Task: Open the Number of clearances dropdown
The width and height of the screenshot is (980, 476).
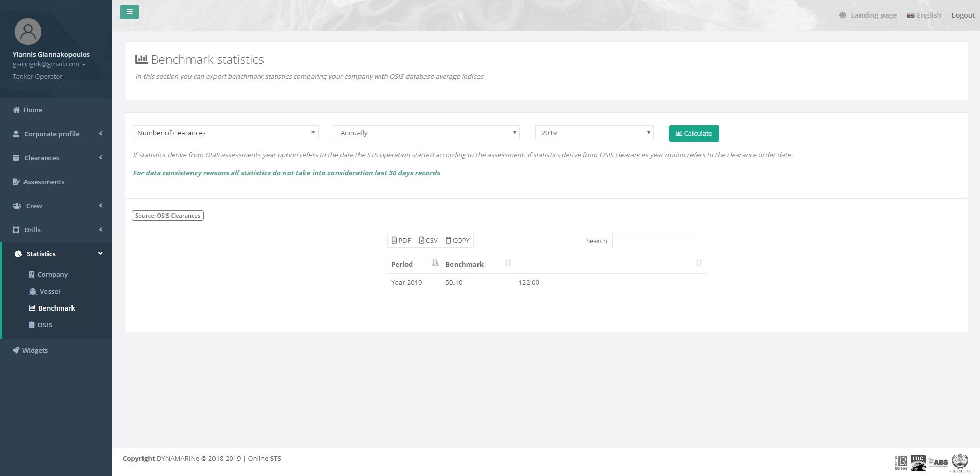Action: click(x=225, y=133)
